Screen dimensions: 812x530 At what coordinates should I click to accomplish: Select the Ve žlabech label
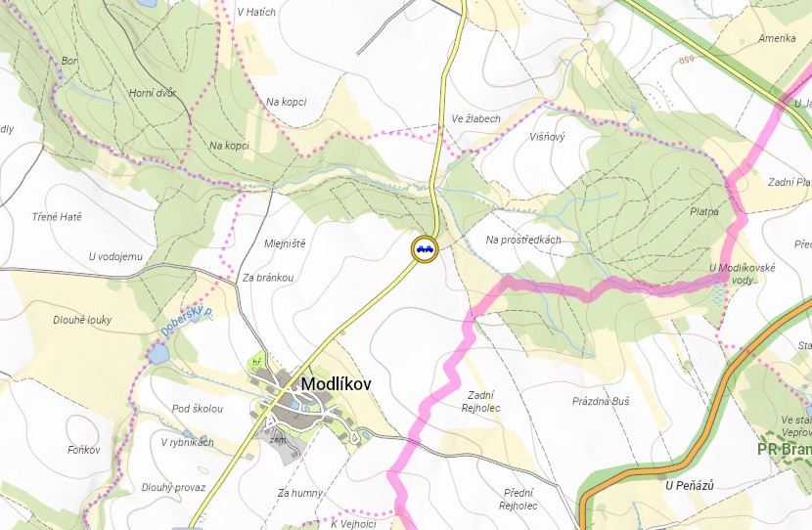pyautogui.click(x=475, y=118)
